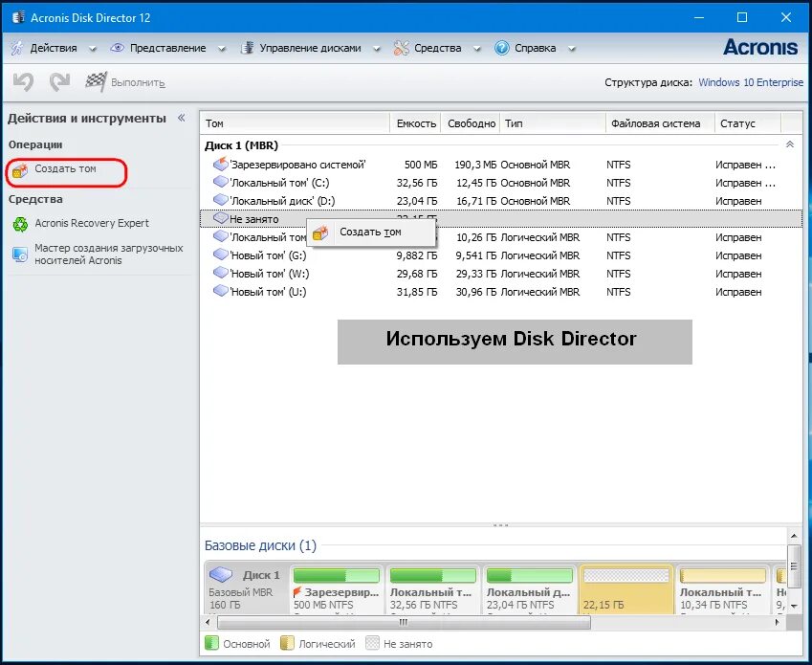Open the Действия dropdown arrow
This screenshot has width=812, height=665.
coord(93,49)
